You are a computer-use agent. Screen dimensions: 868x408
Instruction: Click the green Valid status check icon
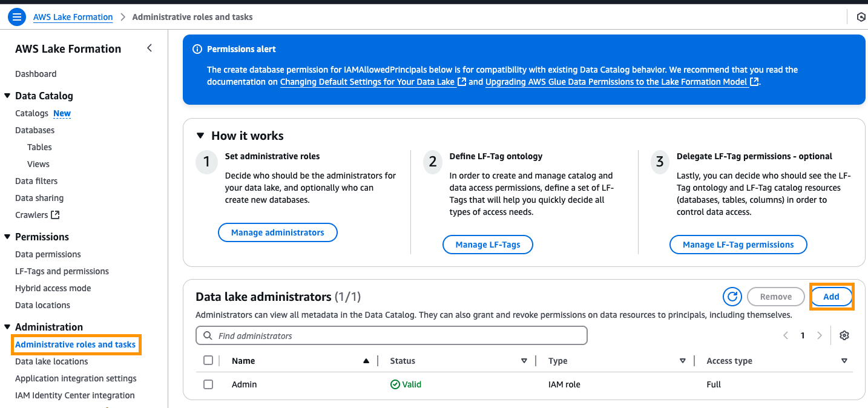(395, 384)
